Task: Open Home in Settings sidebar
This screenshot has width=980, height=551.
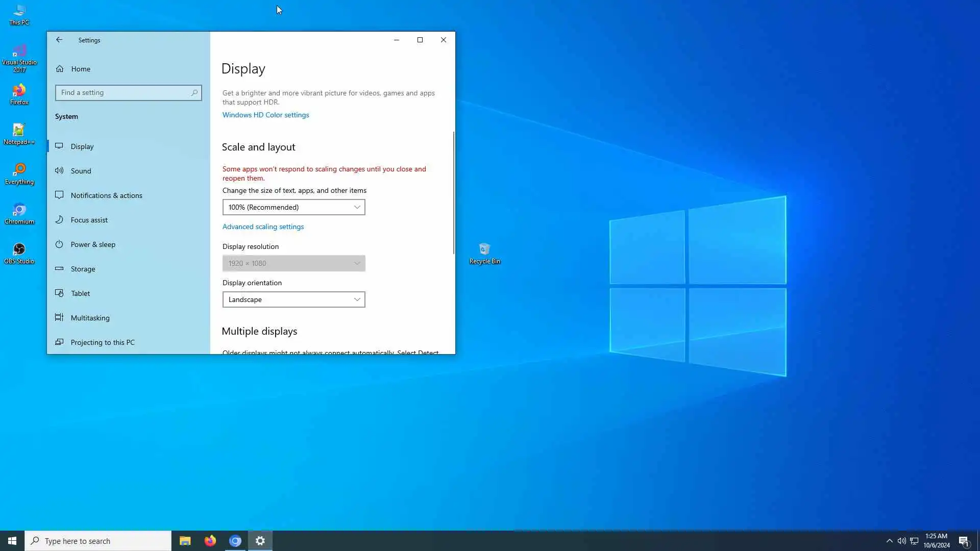Action: [x=80, y=69]
